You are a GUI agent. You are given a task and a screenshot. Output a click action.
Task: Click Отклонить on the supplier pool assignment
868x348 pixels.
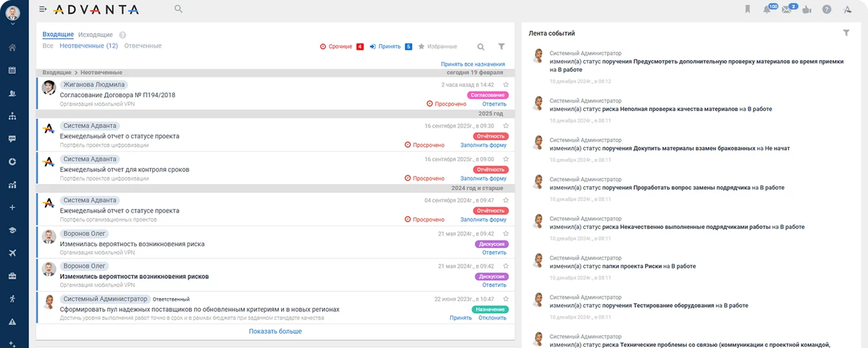[492, 318]
